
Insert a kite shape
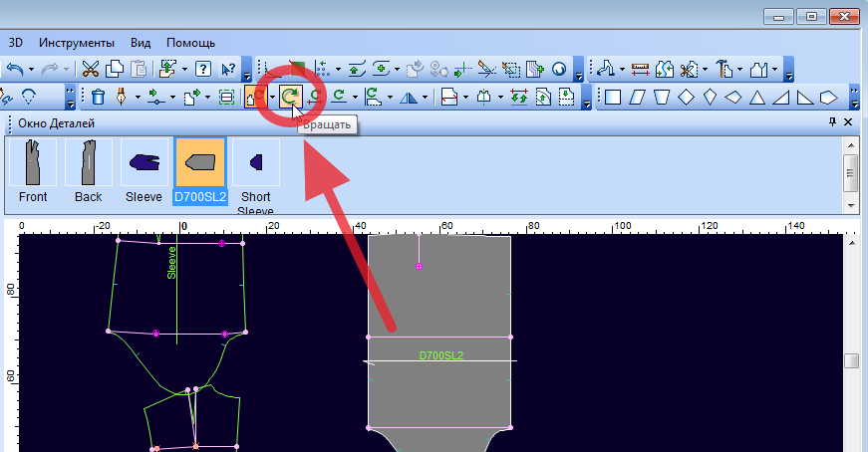pos(710,98)
